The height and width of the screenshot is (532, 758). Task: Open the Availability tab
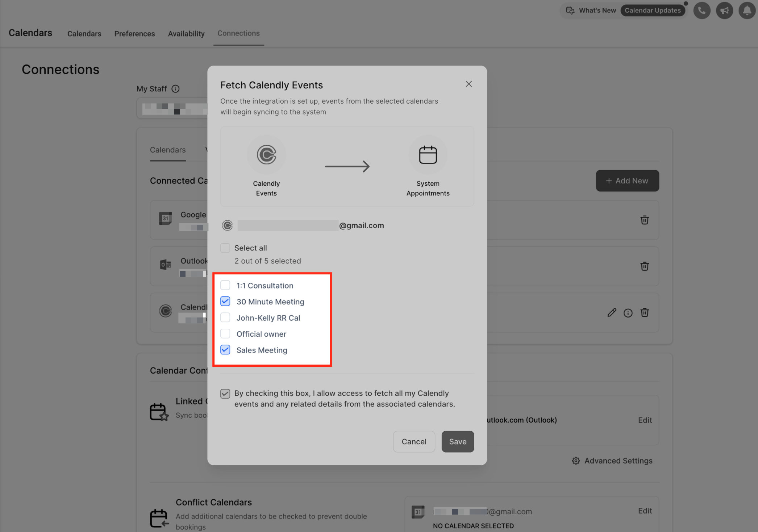186,34
